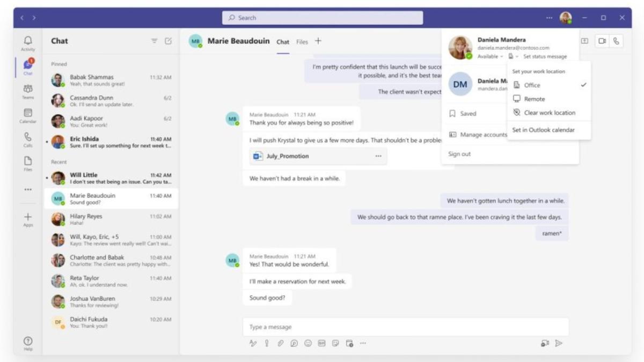Viewport: 644px width, 362px height.
Task: Open the Format text option in compose bar
Action: coord(253,343)
